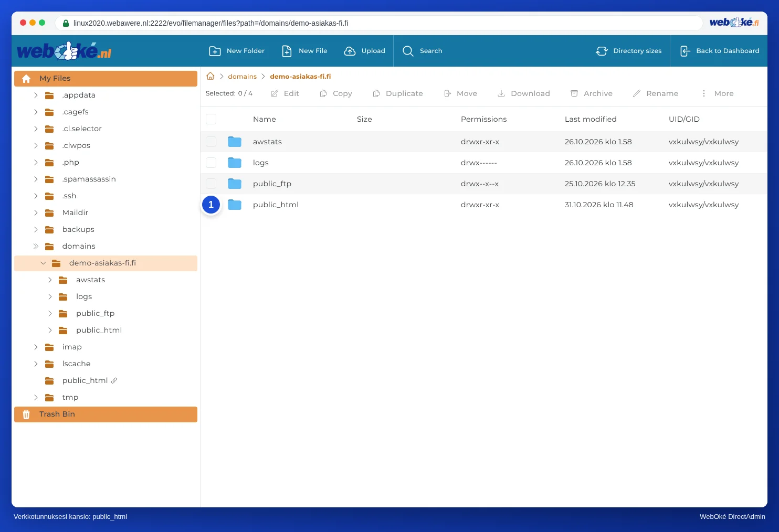Click the Trash Bin icon in sidebar
The image size is (779, 532).
pyautogui.click(x=26, y=414)
